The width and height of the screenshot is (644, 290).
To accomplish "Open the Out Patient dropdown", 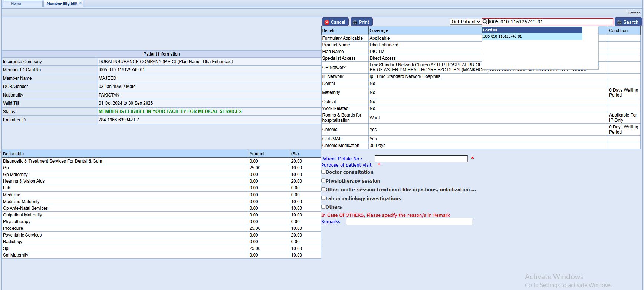I will [x=466, y=22].
